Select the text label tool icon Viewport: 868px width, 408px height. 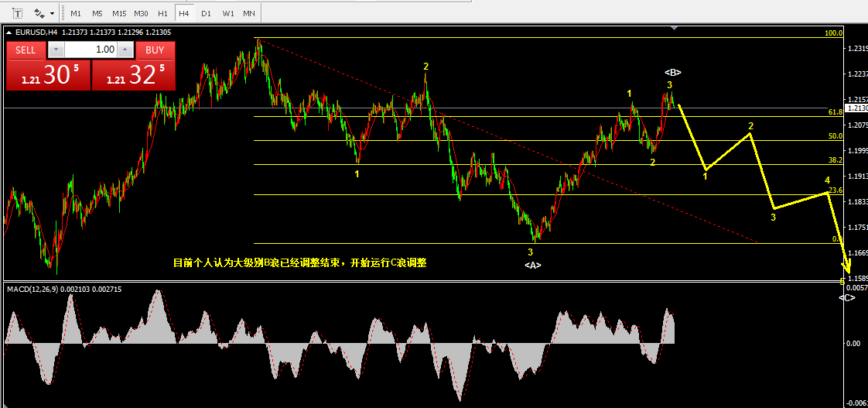18,12
